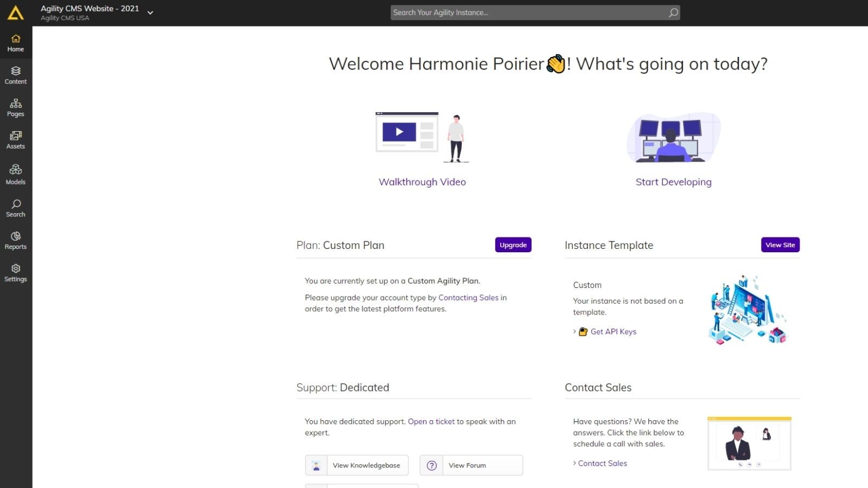Click the Walkthrough Video link
868x488 pixels.
click(x=422, y=182)
